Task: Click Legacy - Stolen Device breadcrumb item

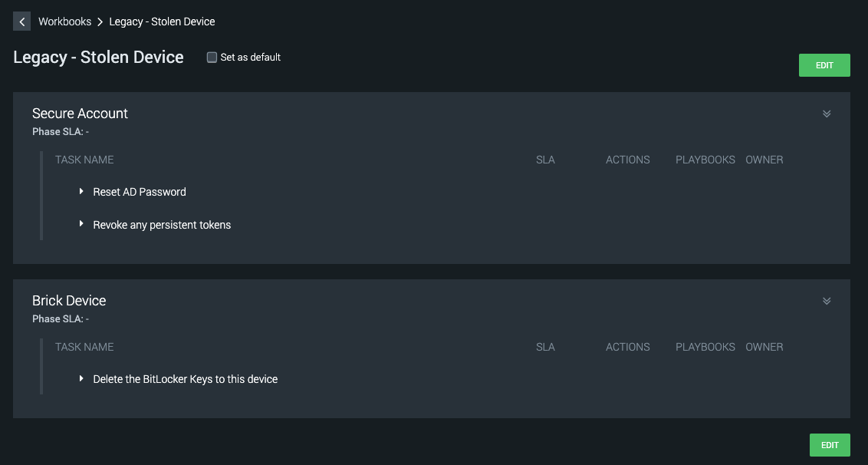Action: [x=162, y=21]
